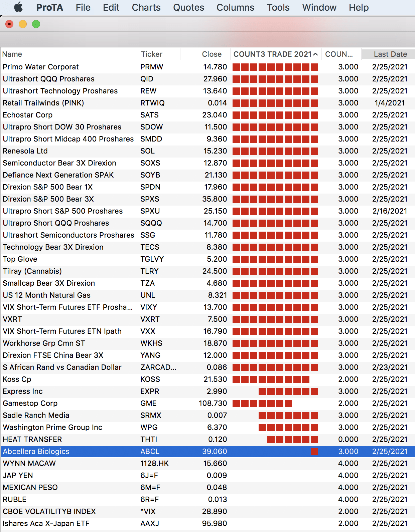Image resolution: width=415 pixels, height=532 pixels.
Task: Click the SRMX ticker
Action: pos(151,415)
